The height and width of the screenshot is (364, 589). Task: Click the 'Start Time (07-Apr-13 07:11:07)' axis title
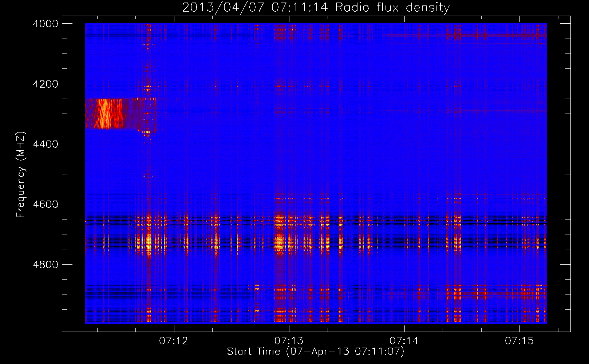[316, 352]
